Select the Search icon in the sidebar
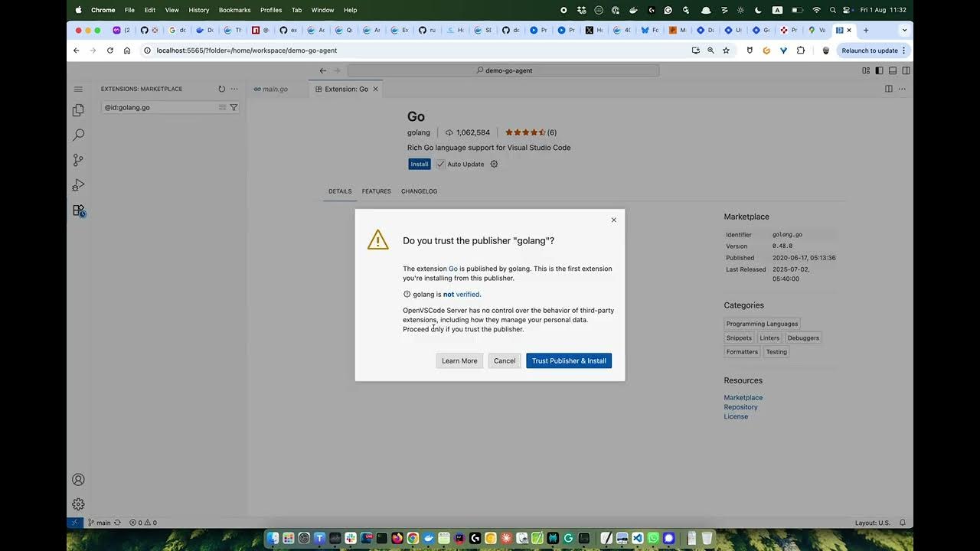Viewport: 980px width, 551px height. (77, 135)
